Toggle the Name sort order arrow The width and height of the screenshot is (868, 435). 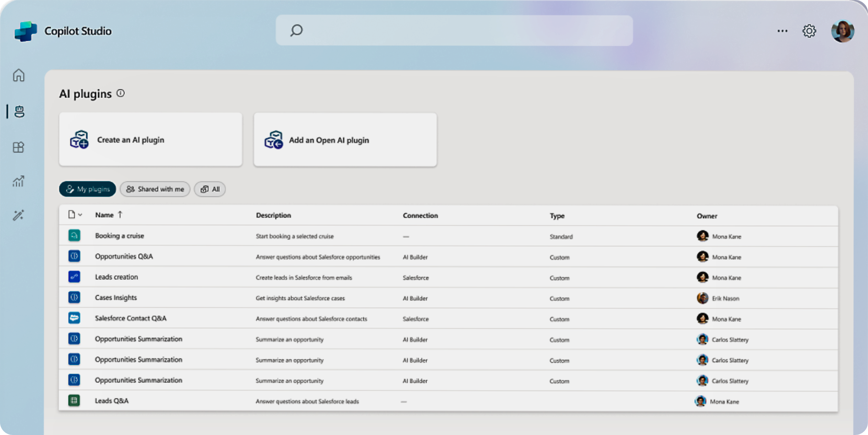120,214
